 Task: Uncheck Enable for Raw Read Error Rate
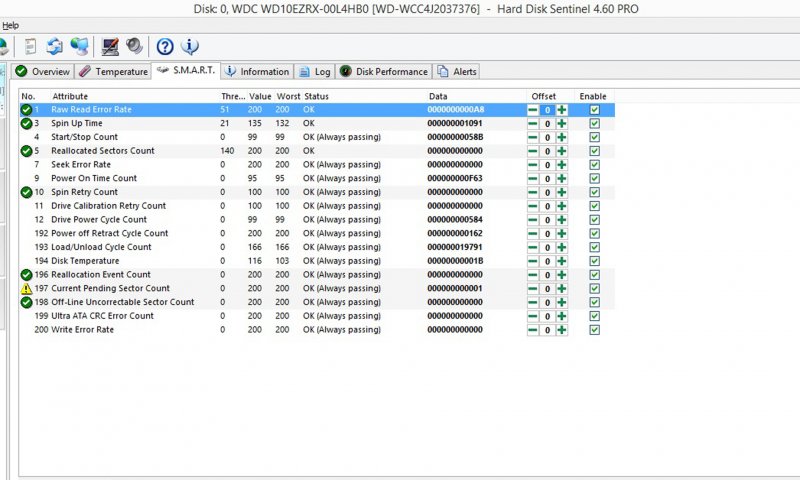594,110
